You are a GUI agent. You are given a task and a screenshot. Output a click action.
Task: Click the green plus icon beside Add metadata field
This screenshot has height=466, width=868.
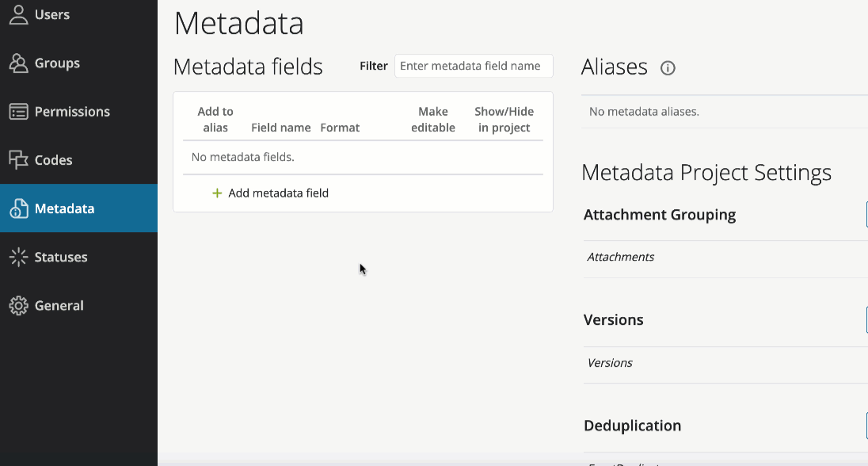point(217,193)
